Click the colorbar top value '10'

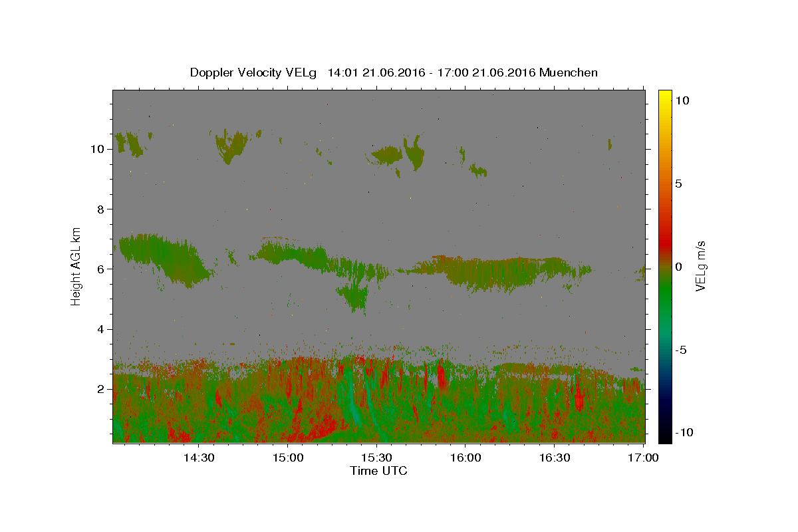click(682, 100)
